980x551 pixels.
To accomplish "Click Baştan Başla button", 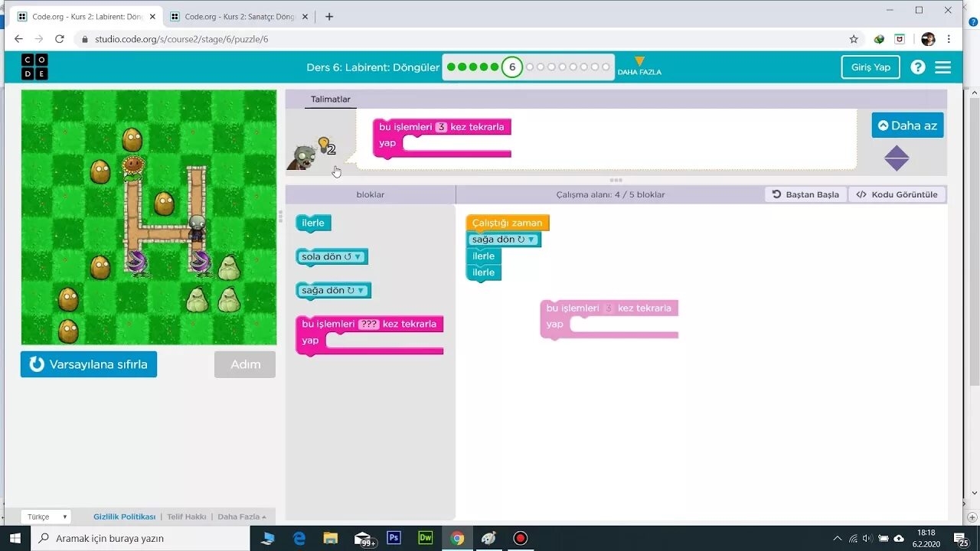I will (x=805, y=194).
